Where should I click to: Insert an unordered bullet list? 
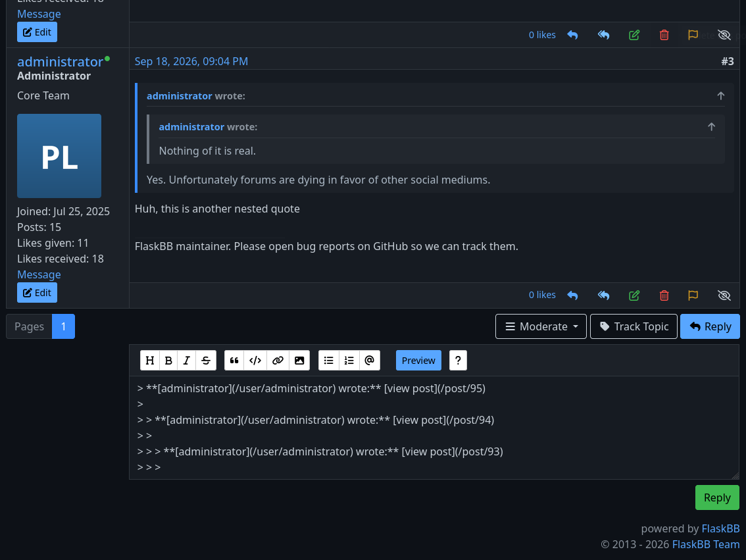pos(328,360)
